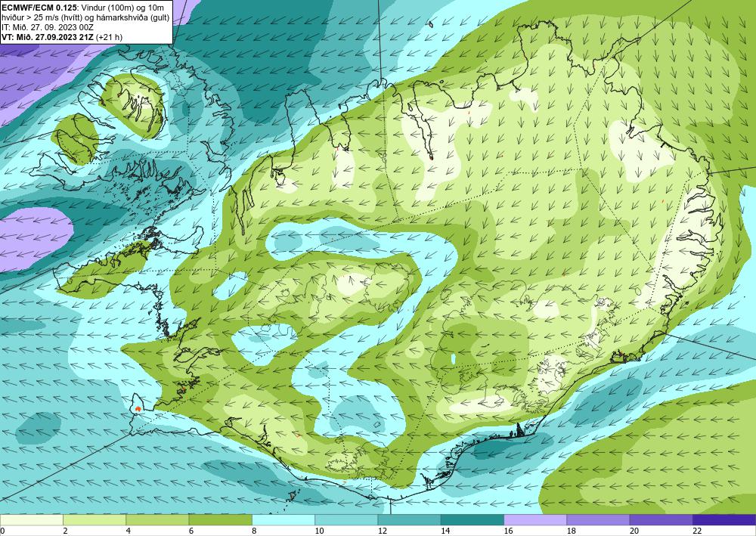Click the light cyan 8–10 m/s legend swatch

(x=283, y=519)
